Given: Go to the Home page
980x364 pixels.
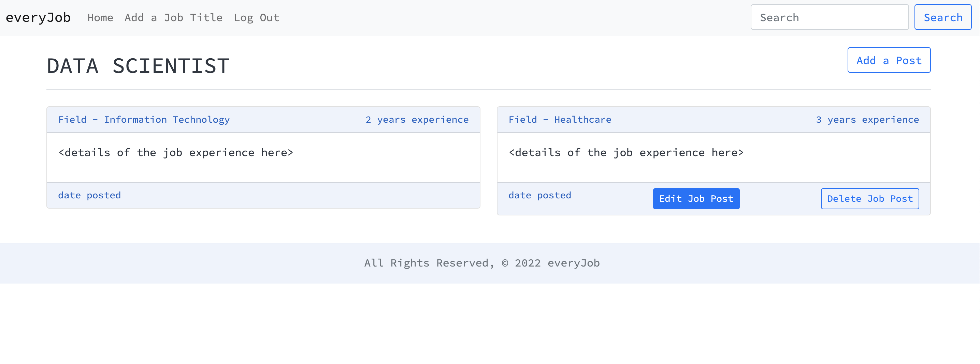Looking at the screenshot, I should tap(100, 17).
